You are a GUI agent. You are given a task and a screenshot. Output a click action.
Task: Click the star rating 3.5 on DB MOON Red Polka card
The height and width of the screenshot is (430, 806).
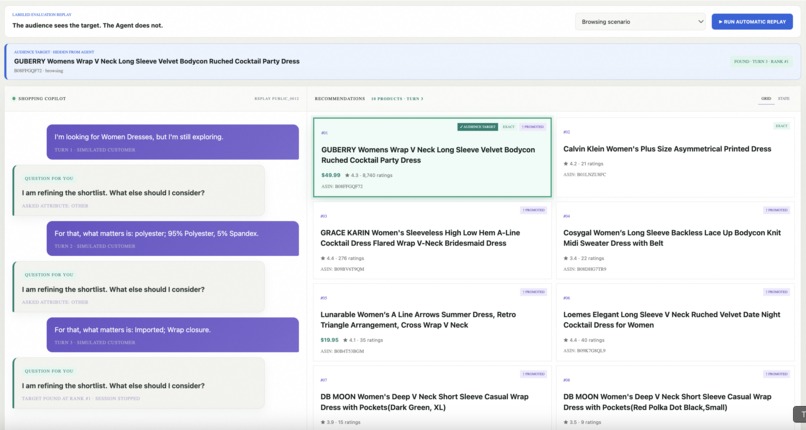coord(582,422)
